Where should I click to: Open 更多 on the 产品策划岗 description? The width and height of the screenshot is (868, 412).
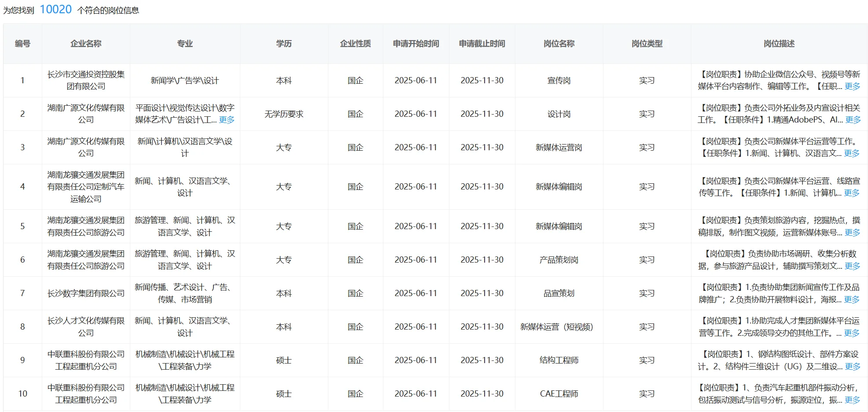click(x=852, y=266)
